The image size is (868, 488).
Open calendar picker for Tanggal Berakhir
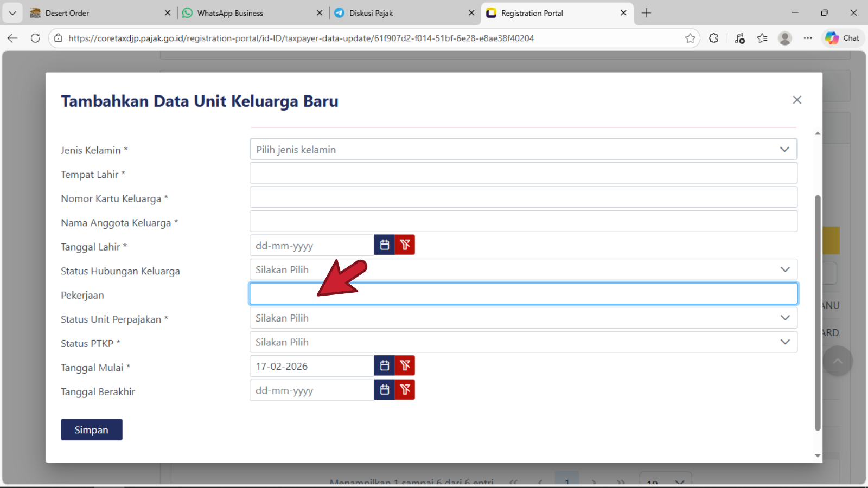pos(385,390)
